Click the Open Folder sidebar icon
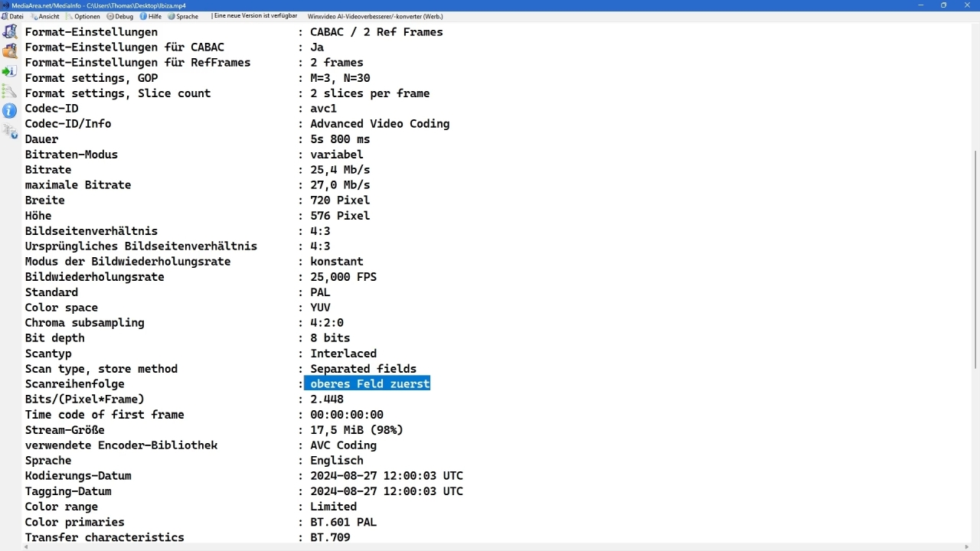This screenshot has width=980, height=551. click(9, 51)
